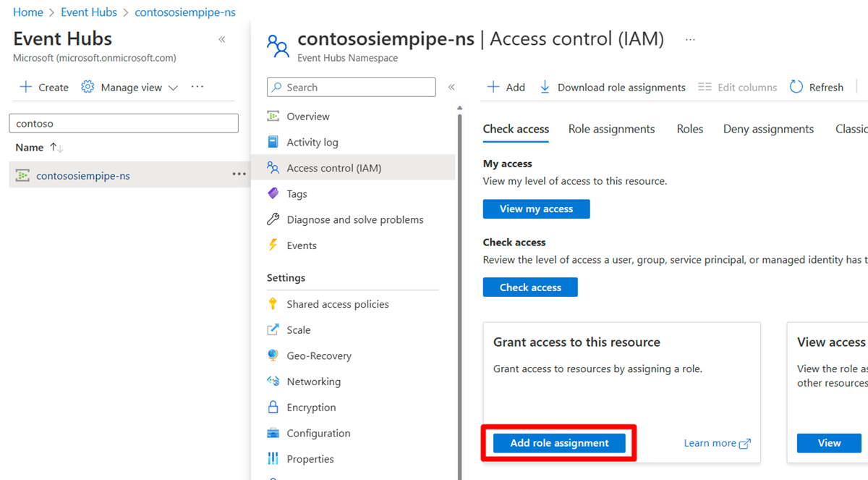868x480 pixels.
Task: Expand Manage view dropdown chevron
Action: coord(173,88)
